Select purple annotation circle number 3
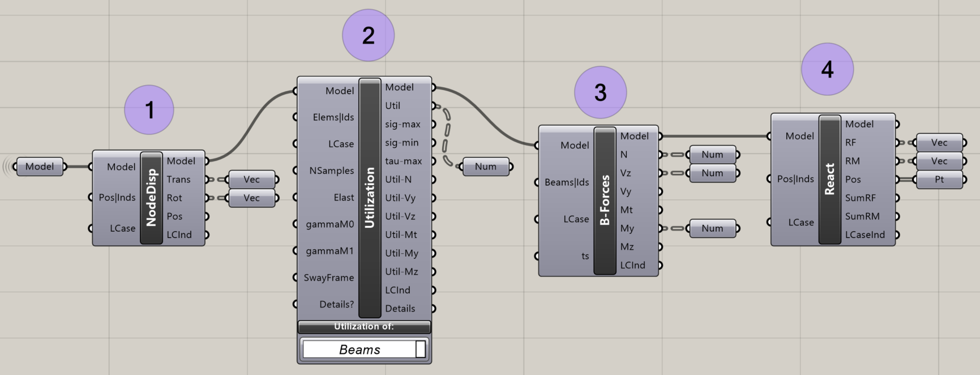980x375 pixels. pos(600,92)
